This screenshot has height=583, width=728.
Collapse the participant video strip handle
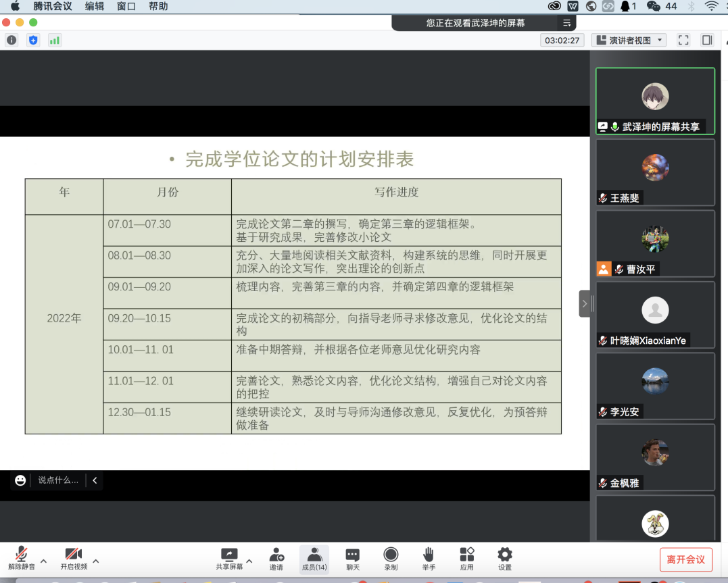click(x=585, y=304)
